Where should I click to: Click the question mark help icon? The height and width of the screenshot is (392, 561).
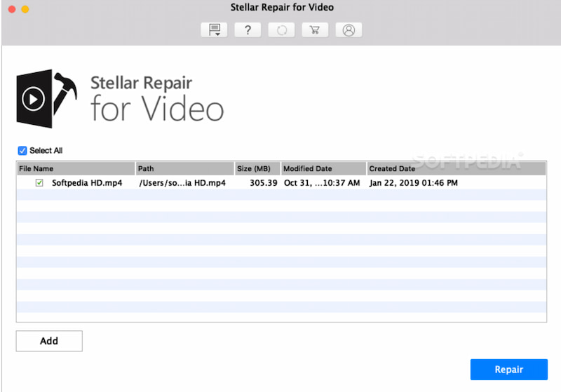[x=248, y=30]
